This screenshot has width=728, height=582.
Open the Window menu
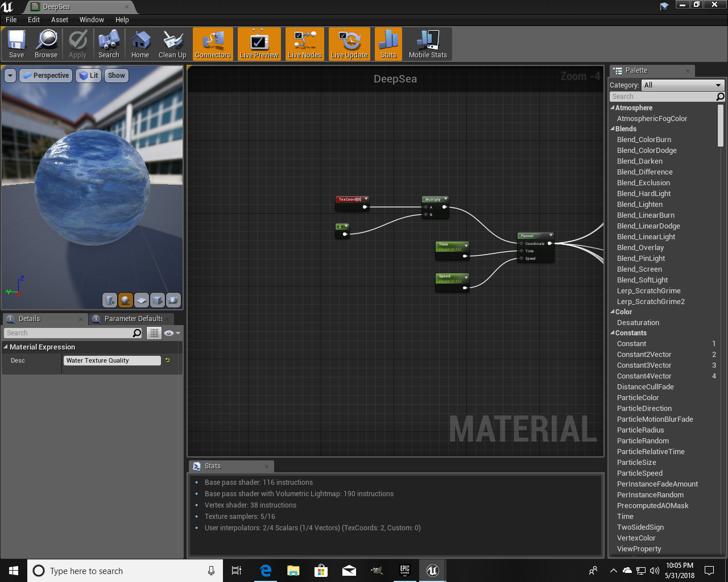[x=92, y=19]
